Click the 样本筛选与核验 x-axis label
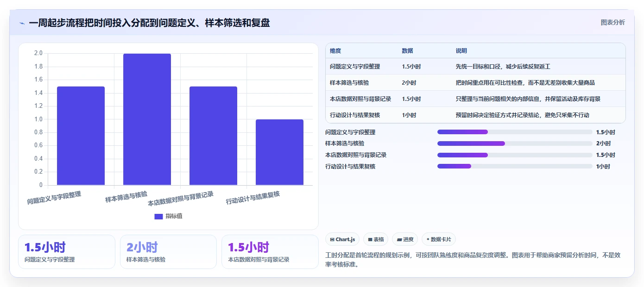644x287 pixels. point(126,197)
